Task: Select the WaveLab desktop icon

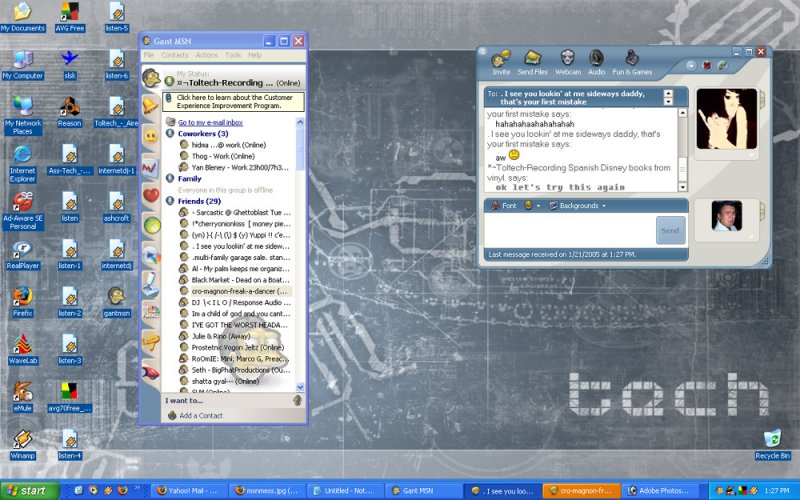Action: point(22,349)
